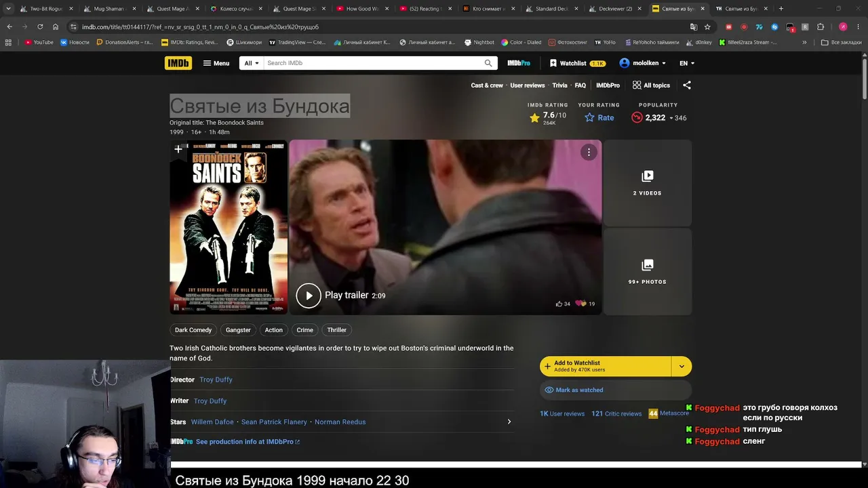Expand the Stars row chevron

(509, 422)
